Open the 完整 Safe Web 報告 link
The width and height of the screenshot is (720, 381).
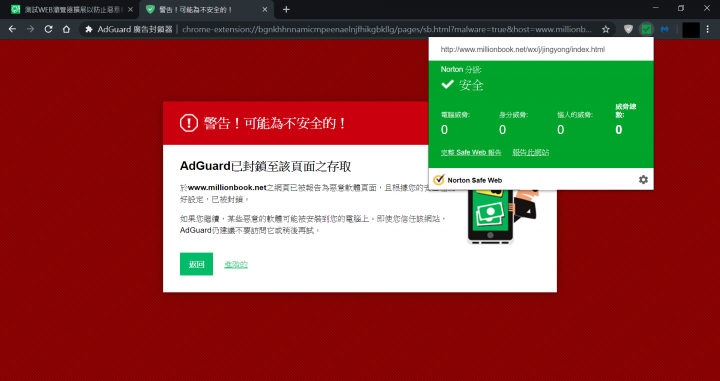[471, 152]
